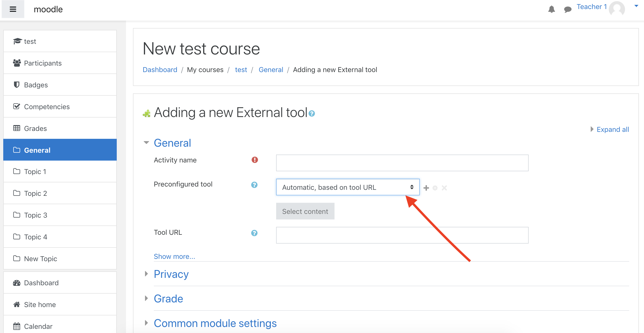Expand the Privacy section
Image resolution: width=644 pixels, height=333 pixels.
coord(171,274)
